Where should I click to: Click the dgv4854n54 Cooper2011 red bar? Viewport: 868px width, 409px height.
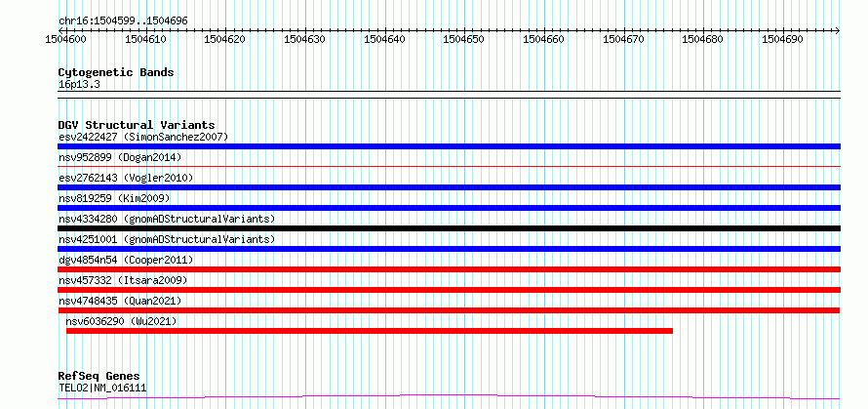tap(449, 269)
